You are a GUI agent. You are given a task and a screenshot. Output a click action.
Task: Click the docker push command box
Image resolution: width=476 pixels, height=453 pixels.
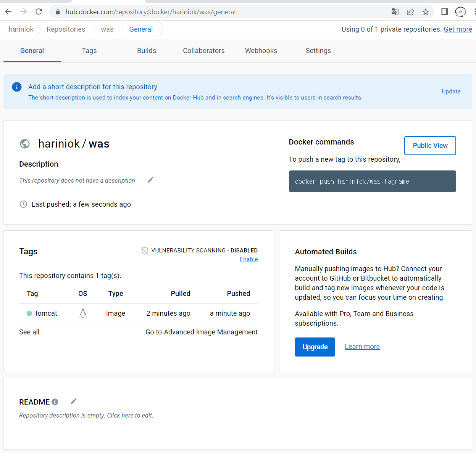pyautogui.click(x=373, y=182)
